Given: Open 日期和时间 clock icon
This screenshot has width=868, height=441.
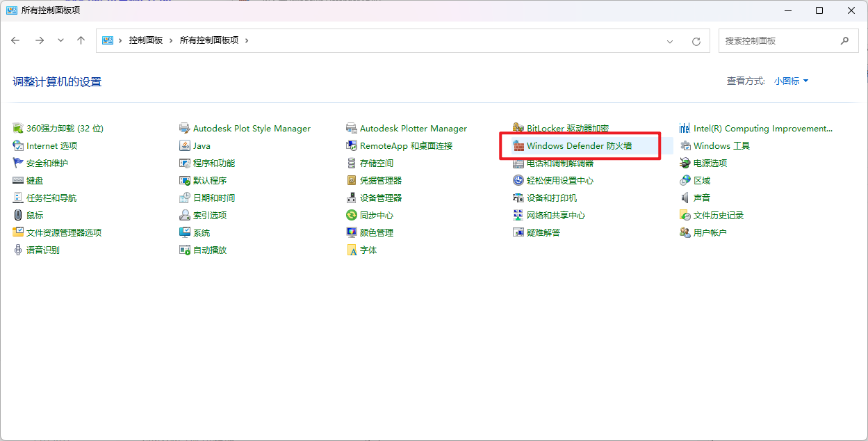Looking at the screenshot, I should click(x=185, y=198).
